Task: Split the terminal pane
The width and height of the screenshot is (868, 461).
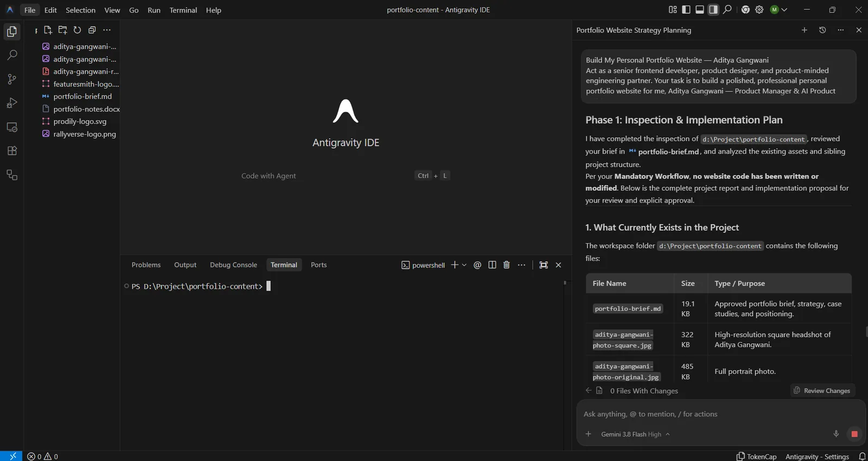Action: click(492, 265)
